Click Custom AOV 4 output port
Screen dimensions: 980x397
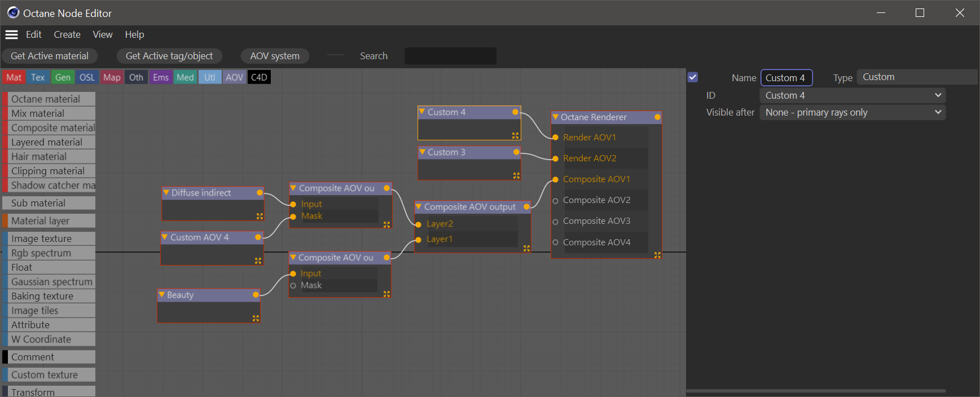click(x=258, y=237)
